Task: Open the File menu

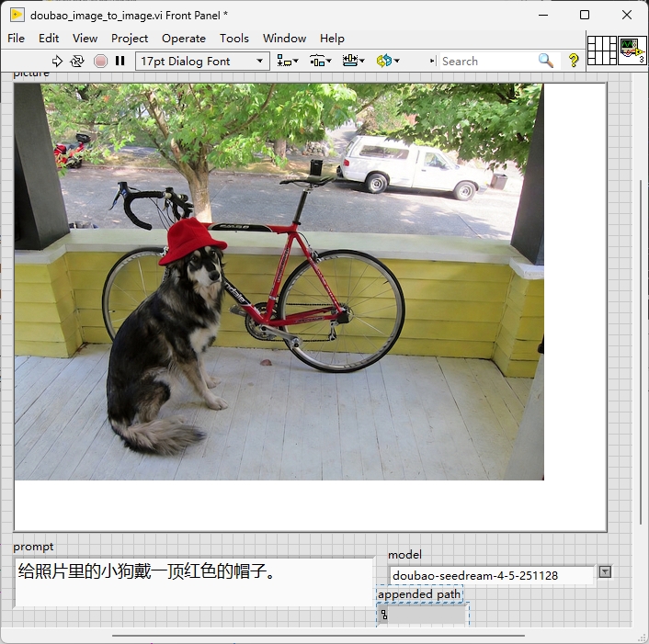Action: [17, 38]
